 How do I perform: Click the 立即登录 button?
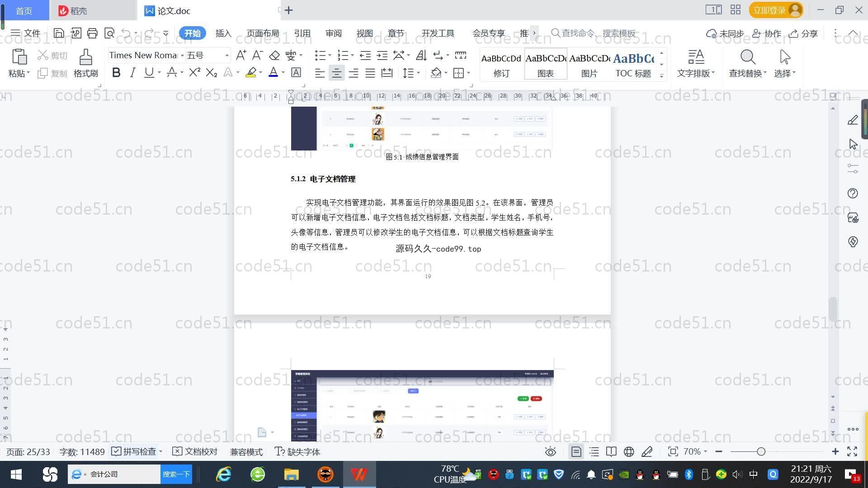(776, 10)
